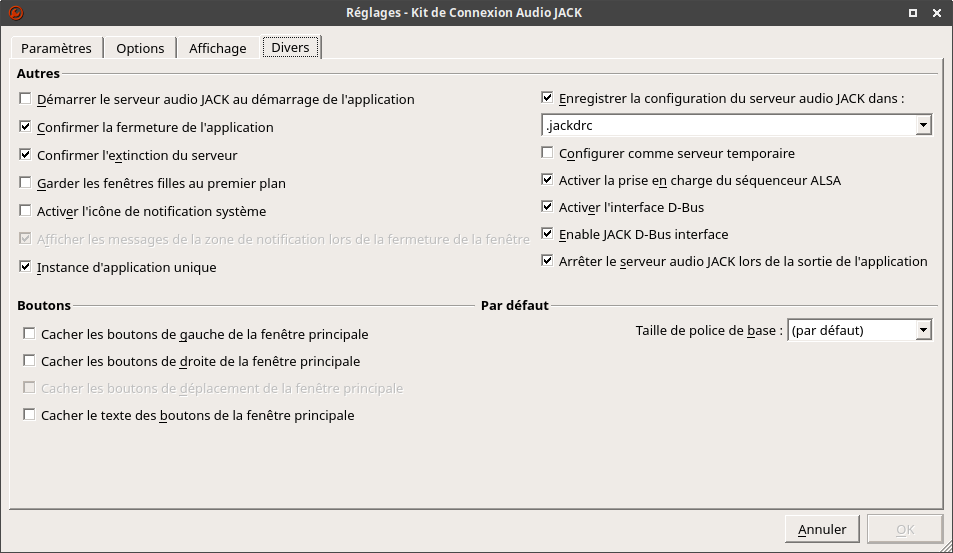The width and height of the screenshot is (953, 553).
Task: Enable the system notification icon checkbox
Action: pyautogui.click(x=26, y=211)
